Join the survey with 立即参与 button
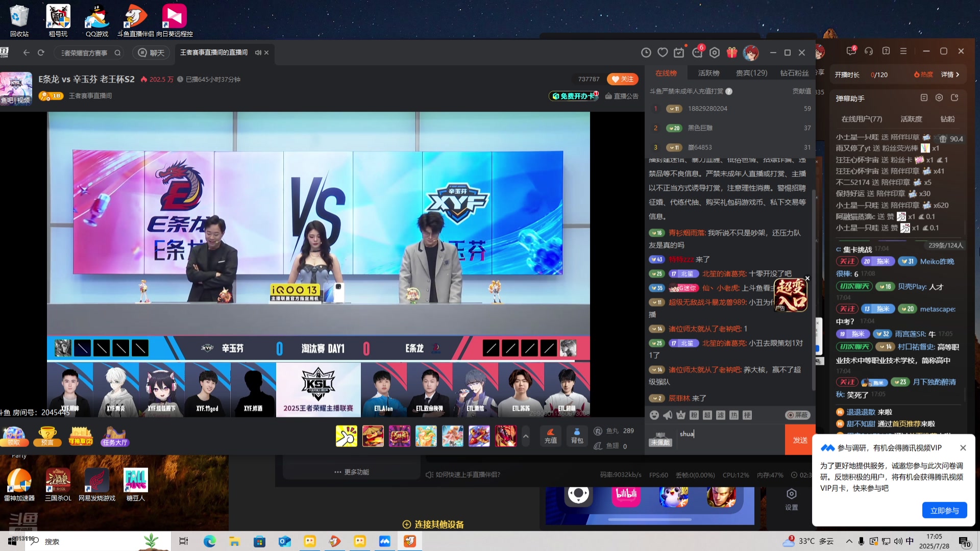980x551 pixels. click(x=944, y=510)
